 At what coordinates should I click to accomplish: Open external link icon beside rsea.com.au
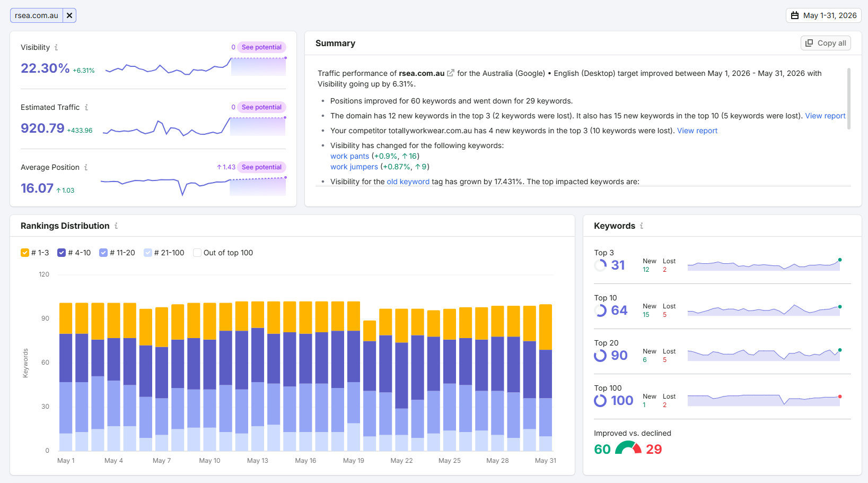point(451,73)
